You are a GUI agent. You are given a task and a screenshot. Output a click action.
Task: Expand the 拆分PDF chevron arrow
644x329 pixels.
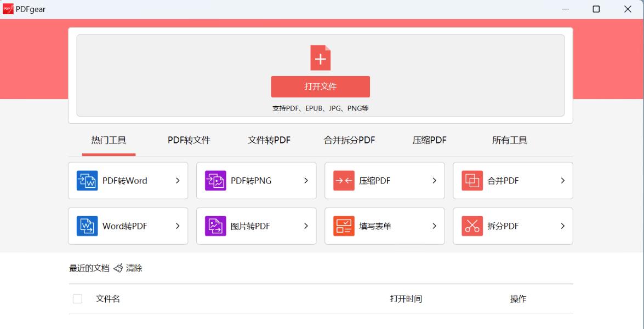[x=563, y=226]
